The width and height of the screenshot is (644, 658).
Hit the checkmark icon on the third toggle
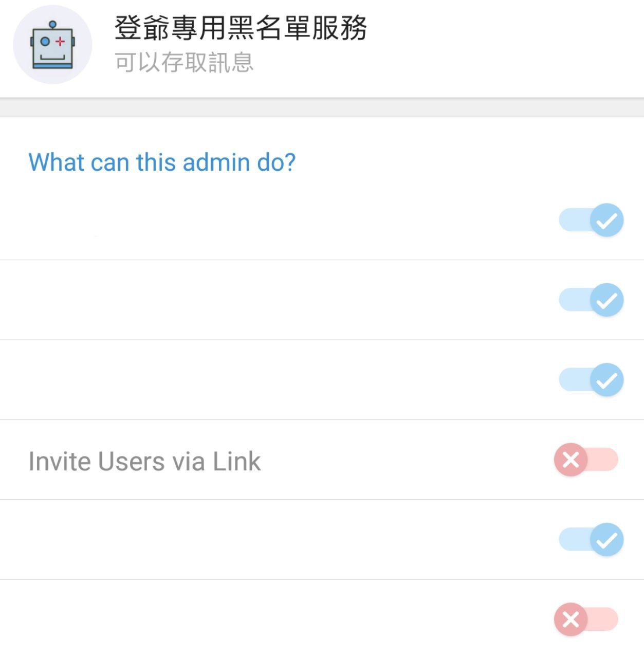607,380
